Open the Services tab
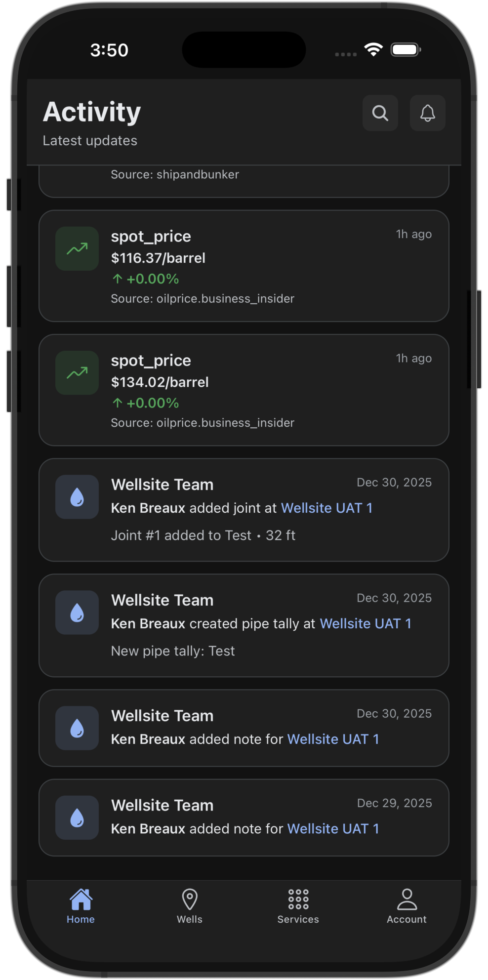Viewport: 488px width, 980px height. tap(298, 906)
